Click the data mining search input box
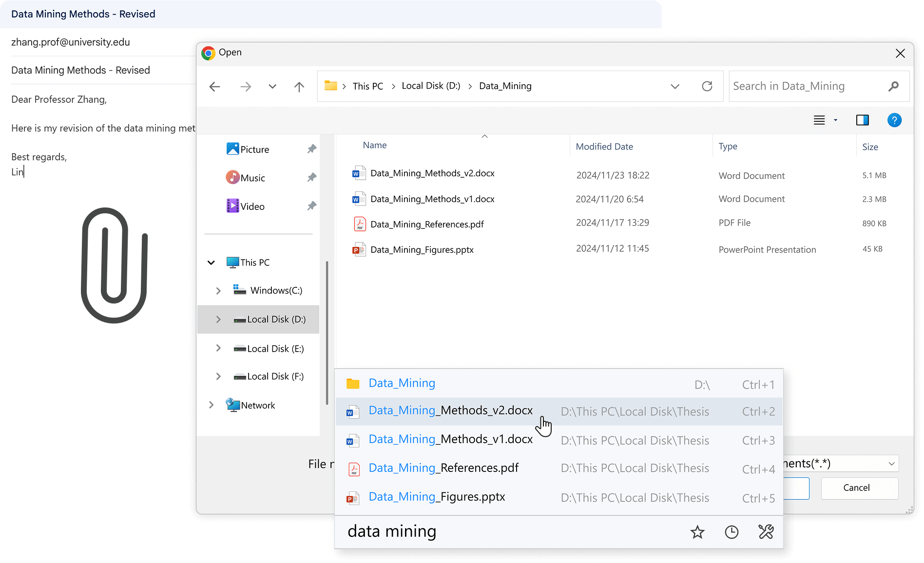This screenshot has height=563, width=924. click(x=507, y=532)
